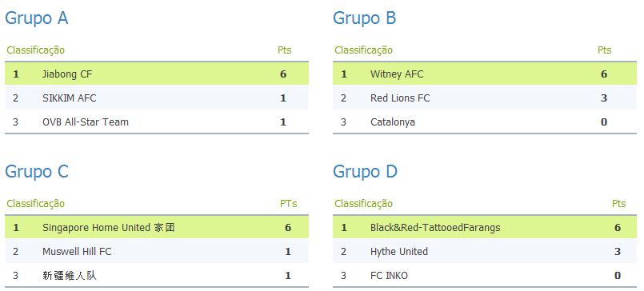Open Black&Red-TattooedFarangs team page

(x=435, y=227)
